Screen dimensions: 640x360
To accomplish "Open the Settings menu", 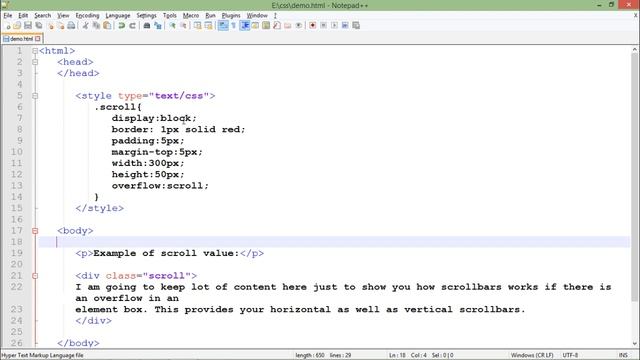I will pos(147,16).
